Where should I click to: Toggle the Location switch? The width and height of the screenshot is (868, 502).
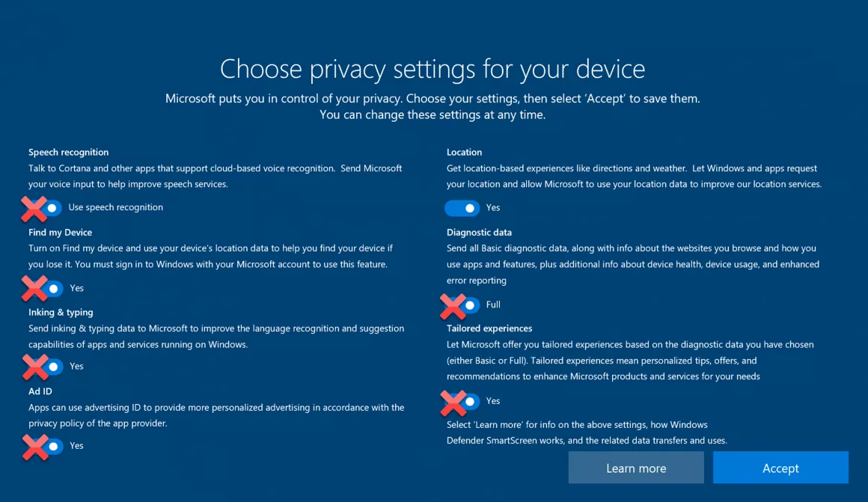[462, 208]
